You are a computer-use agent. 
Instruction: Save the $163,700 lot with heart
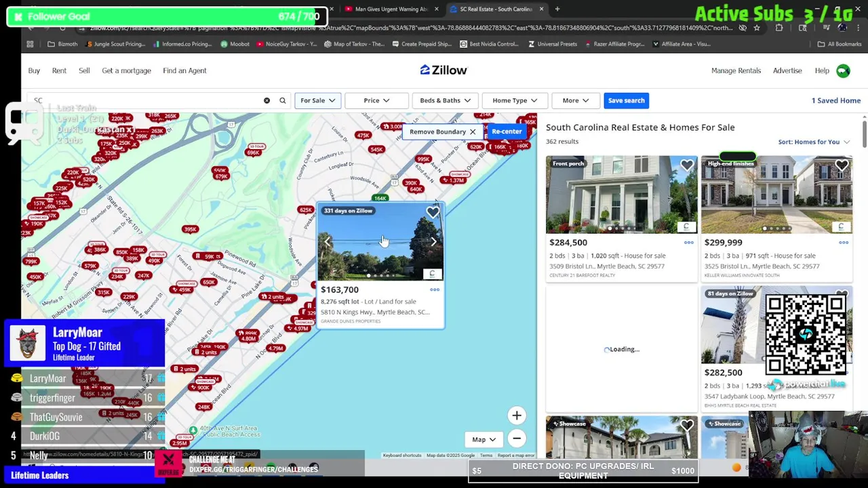[x=432, y=213]
